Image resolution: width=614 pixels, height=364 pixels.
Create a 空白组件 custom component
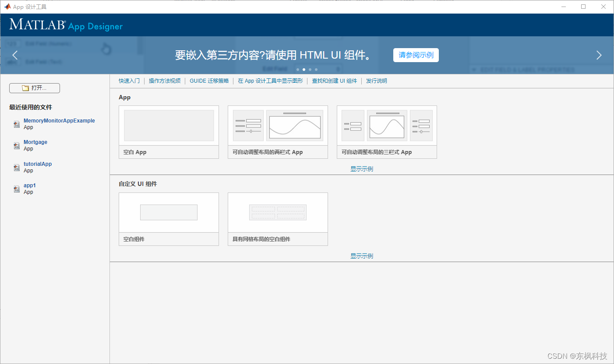pos(169,219)
